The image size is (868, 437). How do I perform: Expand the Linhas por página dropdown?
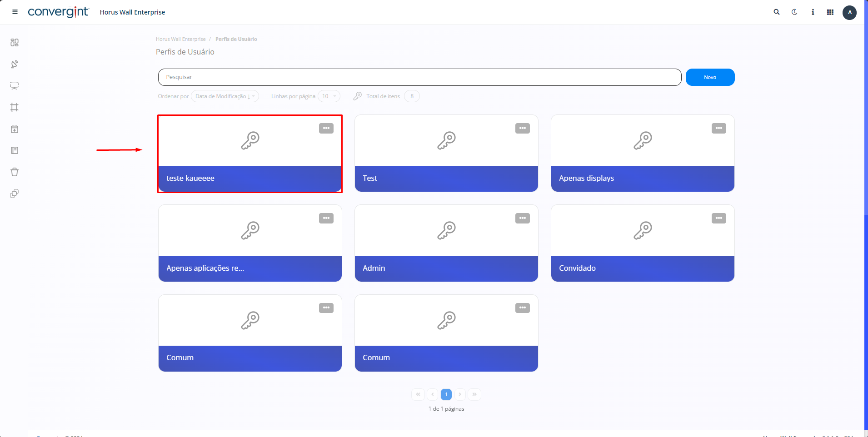[x=329, y=96]
